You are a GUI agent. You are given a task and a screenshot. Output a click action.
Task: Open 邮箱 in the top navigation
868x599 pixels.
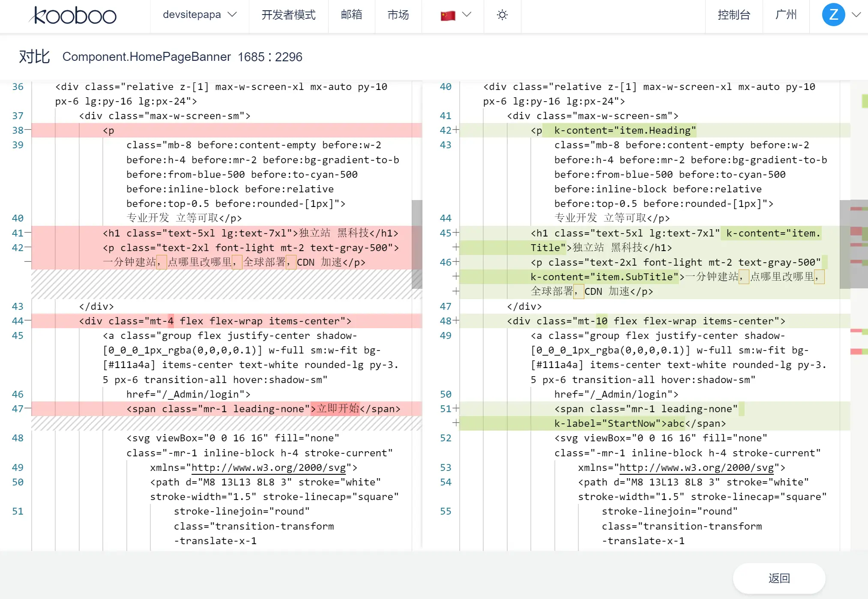click(x=351, y=15)
